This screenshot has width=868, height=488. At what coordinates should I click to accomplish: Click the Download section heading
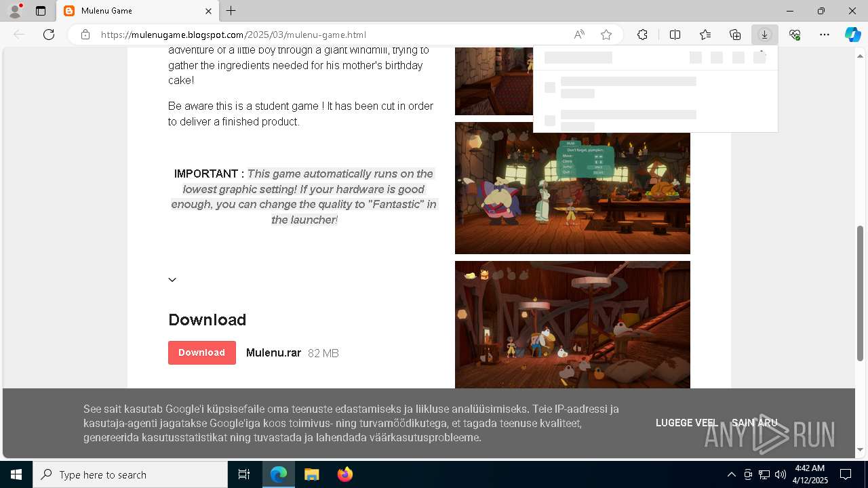click(207, 320)
